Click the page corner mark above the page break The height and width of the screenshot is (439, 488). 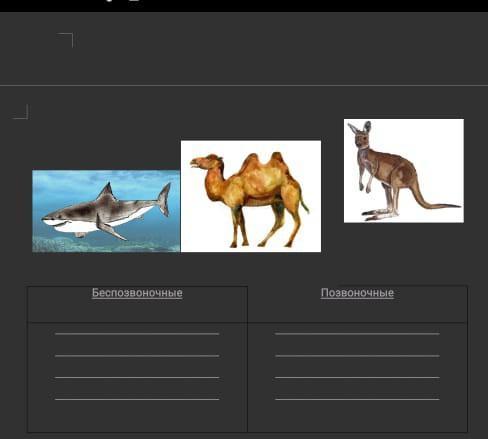tap(65, 40)
